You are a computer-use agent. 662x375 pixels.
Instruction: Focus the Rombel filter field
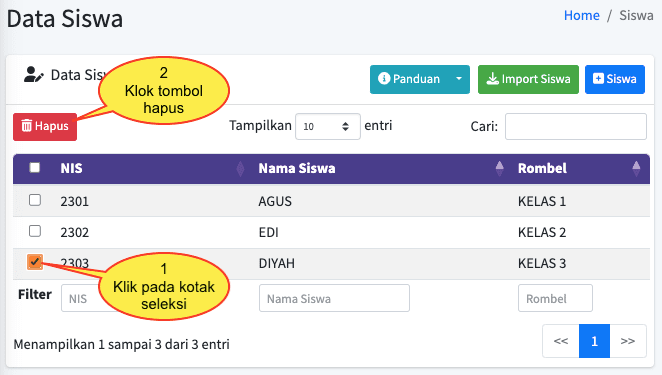click(555, 298)
